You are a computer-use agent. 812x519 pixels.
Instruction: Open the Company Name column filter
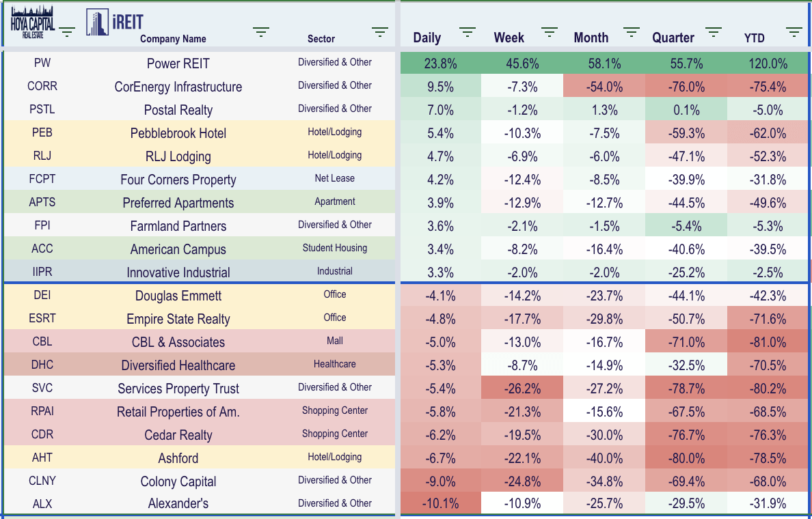click(x=261, y=31)
